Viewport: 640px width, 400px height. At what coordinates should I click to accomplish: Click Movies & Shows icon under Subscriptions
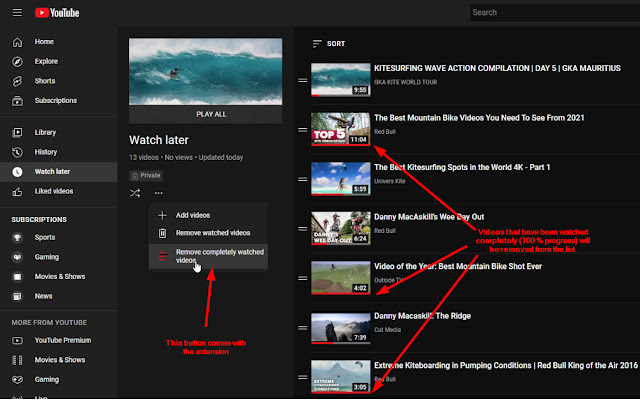17,277
